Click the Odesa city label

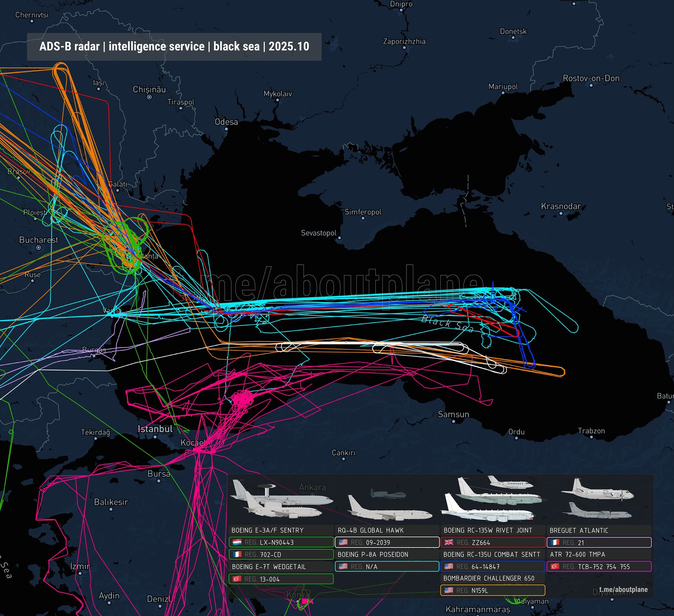coord(226,122)
